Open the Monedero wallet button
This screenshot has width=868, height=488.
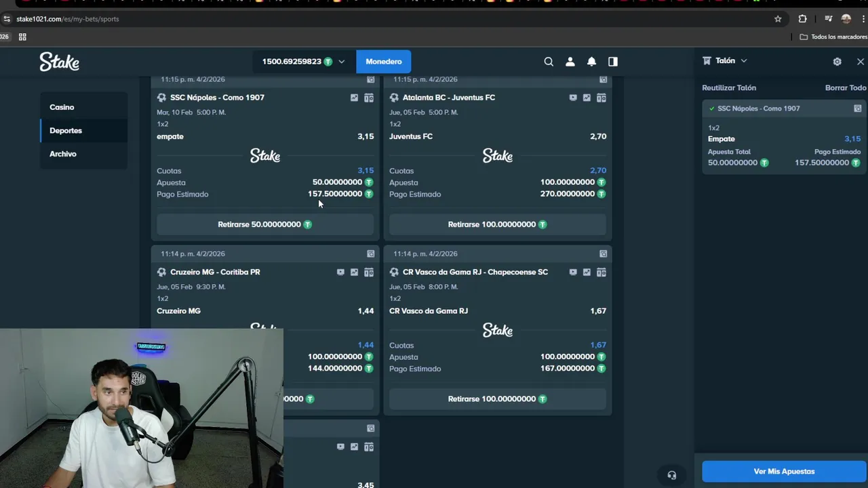coord(384,62)
